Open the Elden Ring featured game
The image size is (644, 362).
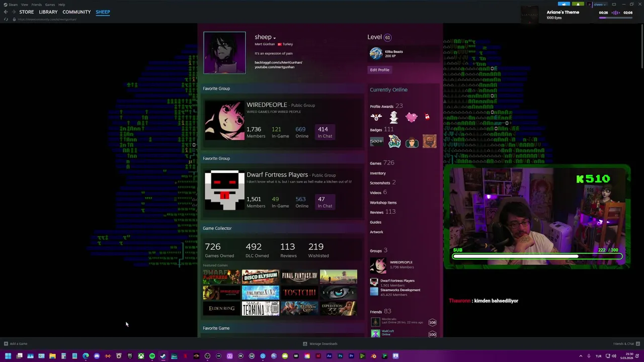(221, 308)
